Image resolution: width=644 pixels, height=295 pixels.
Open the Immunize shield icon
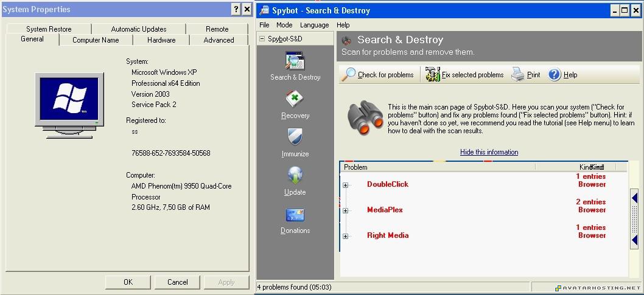[295, 137]
